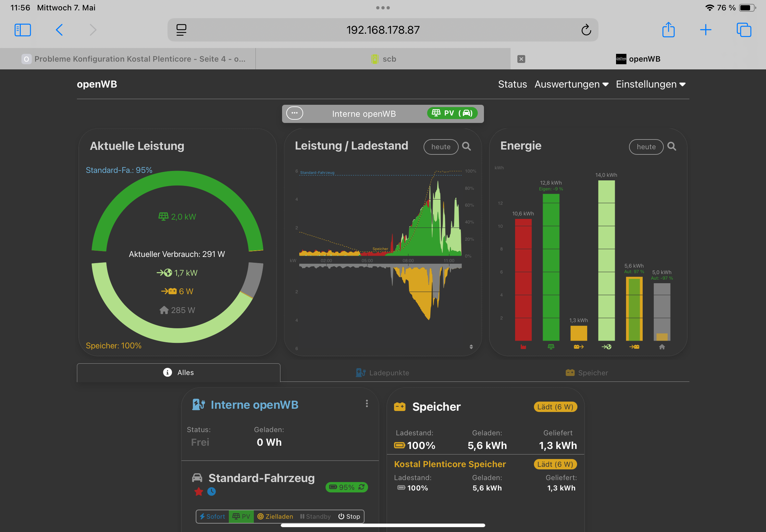Click magnifier icon in Leistung / Ladestand card
This screenshot has width=766, height=532.
pos(466,147)
